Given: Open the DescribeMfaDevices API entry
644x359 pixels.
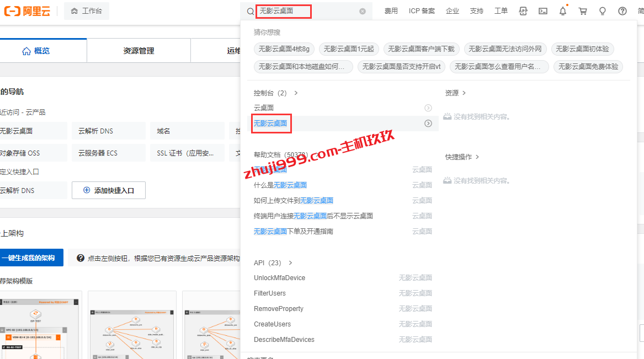Looking at the screenshot, I should pos(284,340).
